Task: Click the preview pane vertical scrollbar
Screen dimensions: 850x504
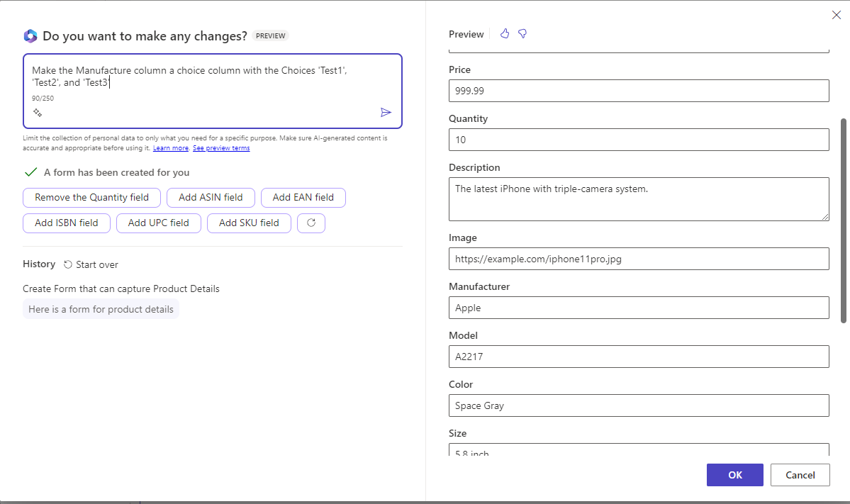Action: pyautogui.click(x=843, y=220)
